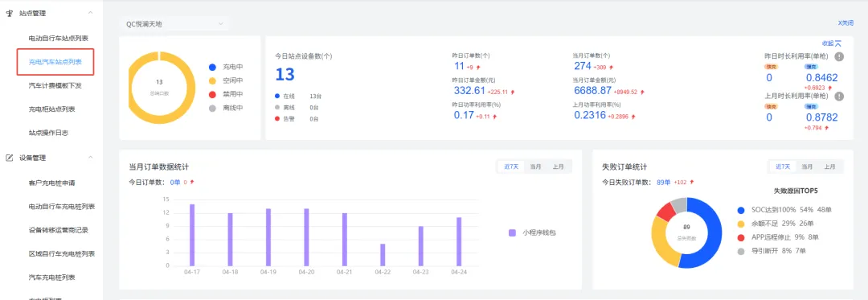Open 充电汽车站点列表 in sidebar
868x300 pixels.
55,62
